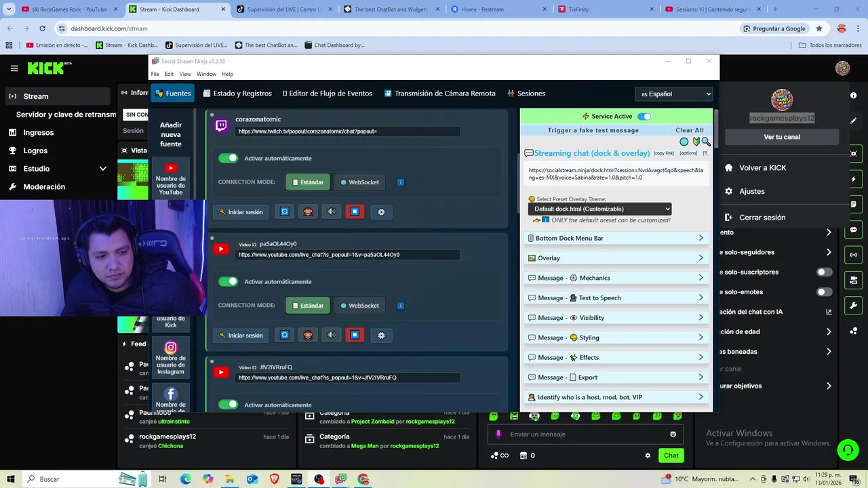
Task: Expand Message - Styling section
Action: pos(616,338)
